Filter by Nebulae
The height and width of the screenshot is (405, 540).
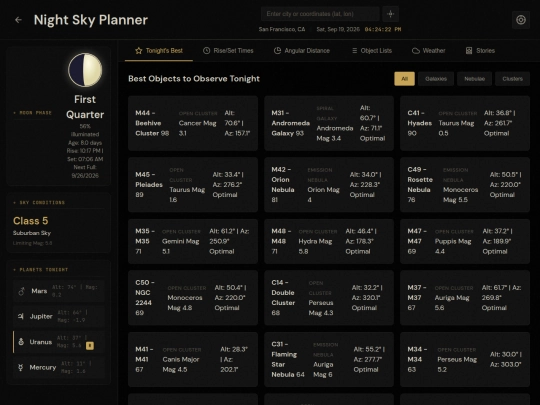474,79
